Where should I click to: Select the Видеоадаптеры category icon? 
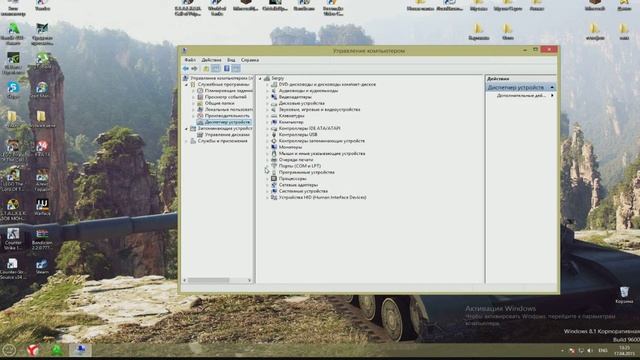[274, 97]
